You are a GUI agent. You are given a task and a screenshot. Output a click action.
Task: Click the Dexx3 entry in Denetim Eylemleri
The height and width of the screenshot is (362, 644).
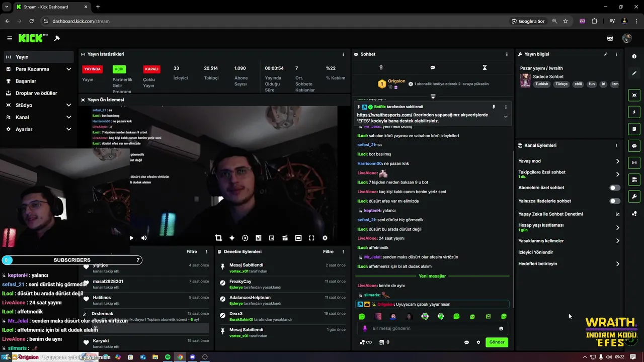pyautogui.click(x=283, y=316)
